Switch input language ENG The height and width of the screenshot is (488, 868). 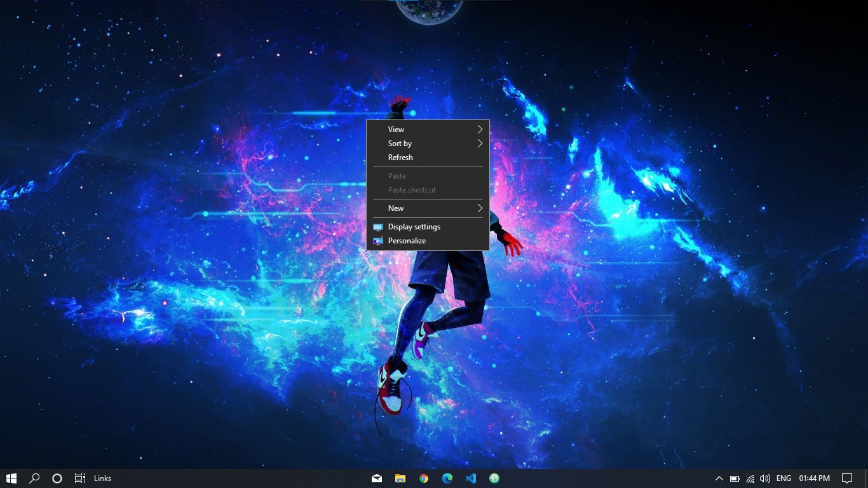(783, 478)
